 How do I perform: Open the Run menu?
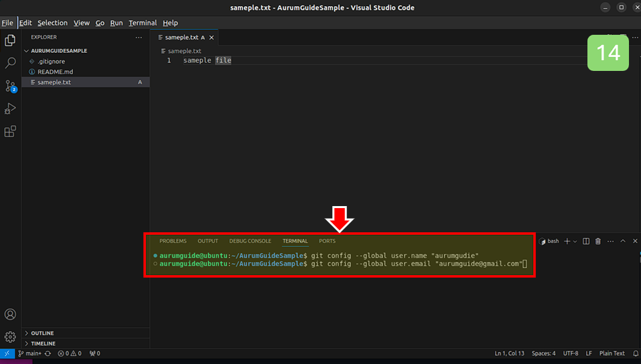coord(117,23)
